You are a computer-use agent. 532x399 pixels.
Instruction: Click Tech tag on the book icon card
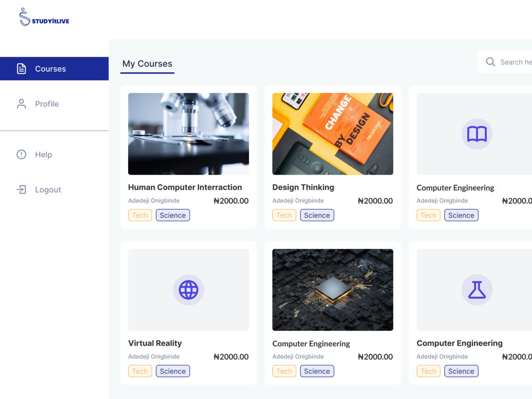click(428, 215)
